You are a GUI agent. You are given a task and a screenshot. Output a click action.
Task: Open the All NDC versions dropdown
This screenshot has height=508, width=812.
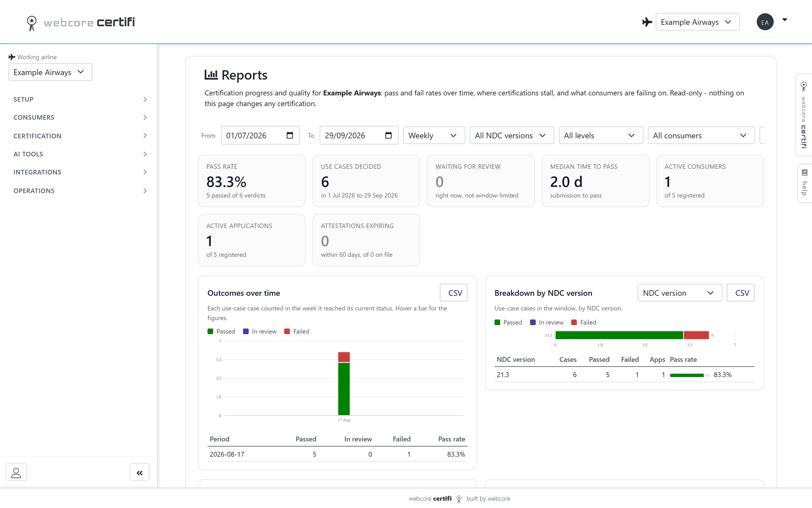coord(512,135)
